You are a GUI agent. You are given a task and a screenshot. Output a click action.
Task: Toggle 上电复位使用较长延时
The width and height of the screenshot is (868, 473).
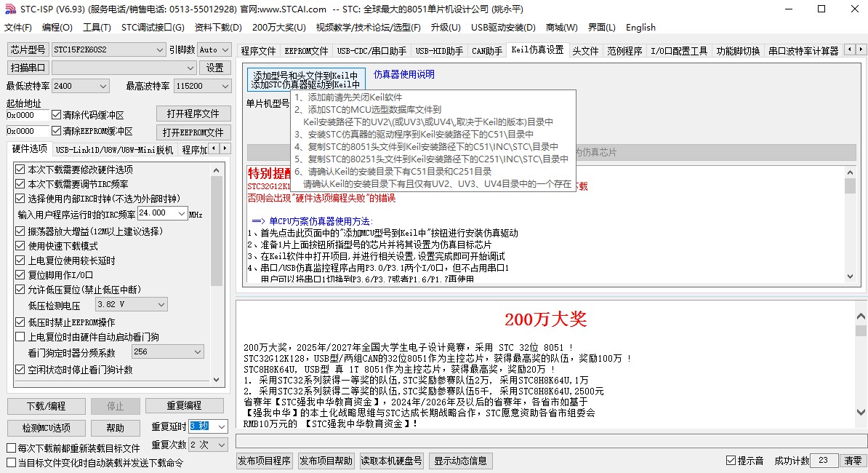pyautogui.click(x=20, y=261)
